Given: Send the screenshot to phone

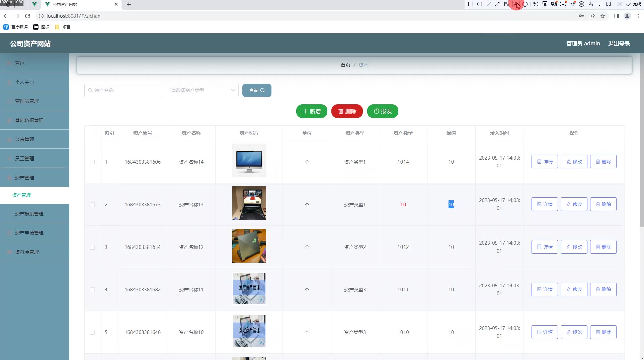Looking at the screenshot, I should pos(599,4).
